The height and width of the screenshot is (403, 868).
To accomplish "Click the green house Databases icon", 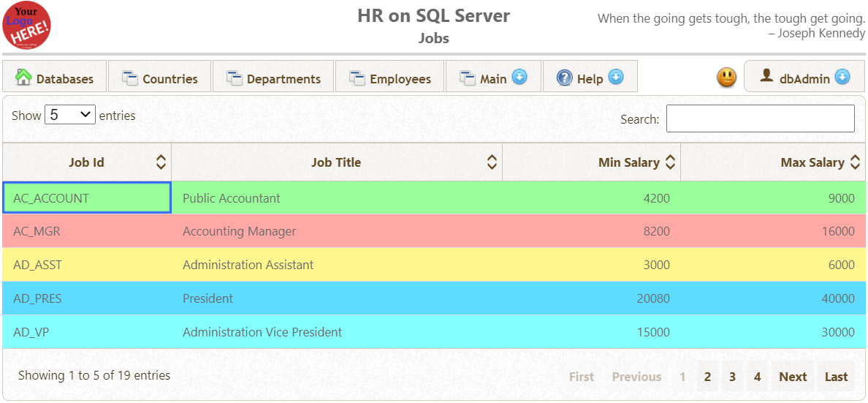I will pos(23,77).
